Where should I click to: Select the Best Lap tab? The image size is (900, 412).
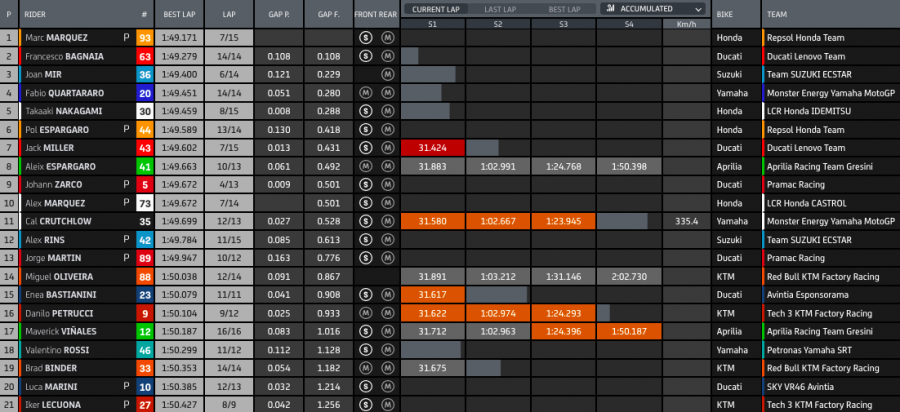tap(563, 9)
